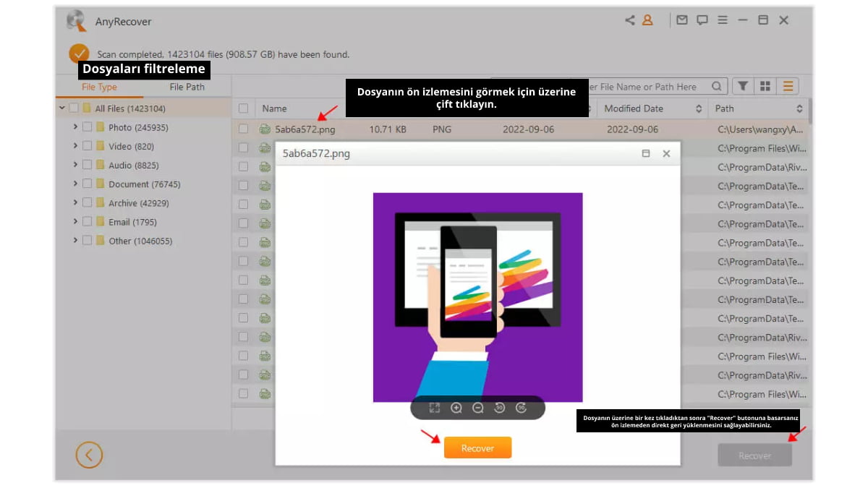Open the filter funnel icon
Image resolution: width=868 pixels, height=488 pixels.
[x=742, y=86]
